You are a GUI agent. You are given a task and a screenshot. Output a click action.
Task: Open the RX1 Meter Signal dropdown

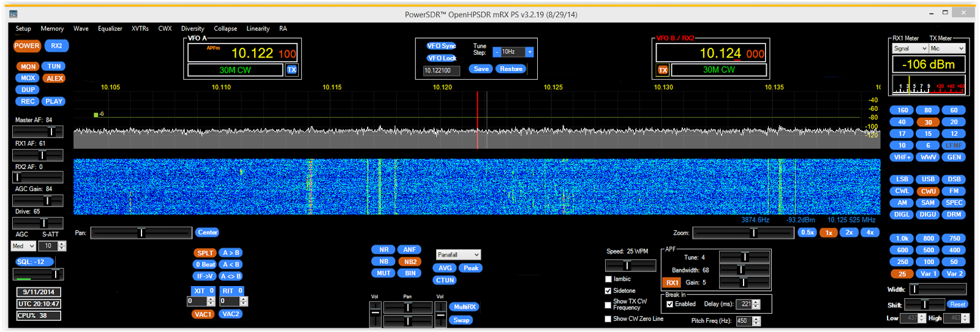point(910,48)
